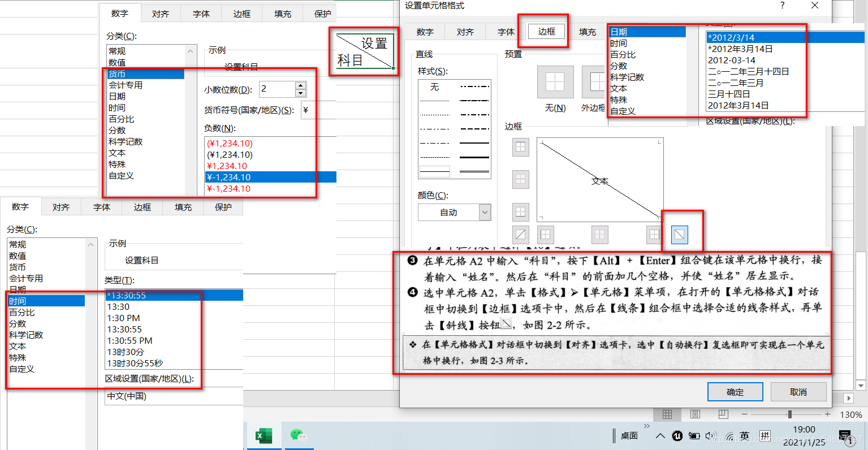Click the 130% zoom level

851,414
